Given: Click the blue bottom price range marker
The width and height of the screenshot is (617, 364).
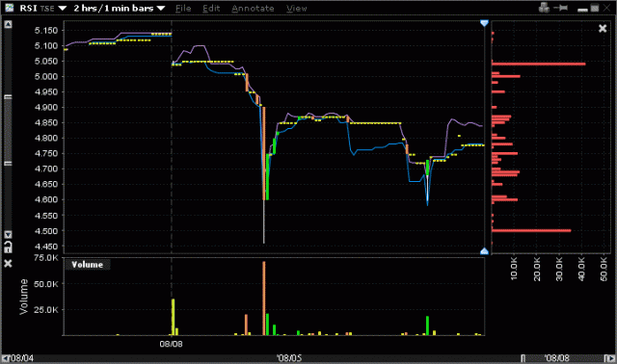Looking at the screenshot, I should coord(484,250).
